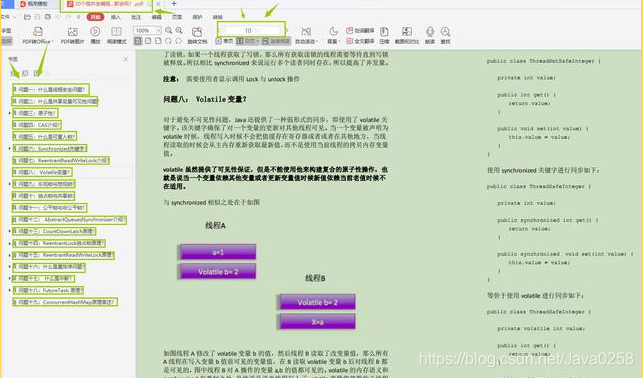Open the 编辑 ribbon tab
Image resolution: width=644 pixels, height=378 pixels.
156,17
